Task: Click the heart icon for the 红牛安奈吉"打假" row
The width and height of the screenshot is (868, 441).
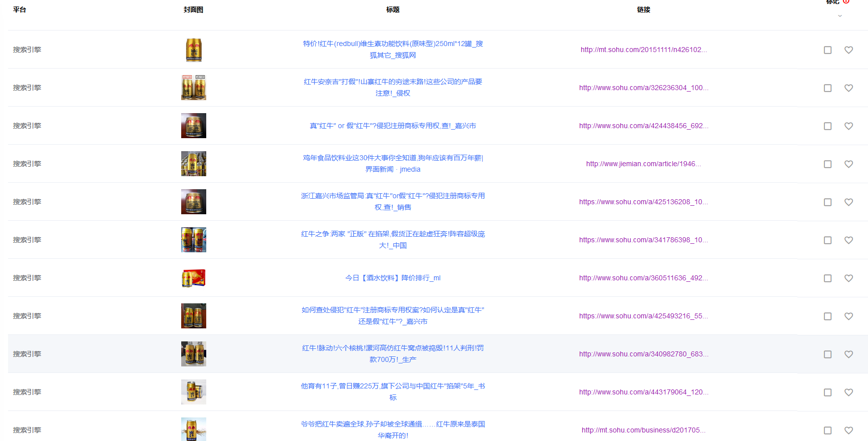Action: tap(848, 88)
